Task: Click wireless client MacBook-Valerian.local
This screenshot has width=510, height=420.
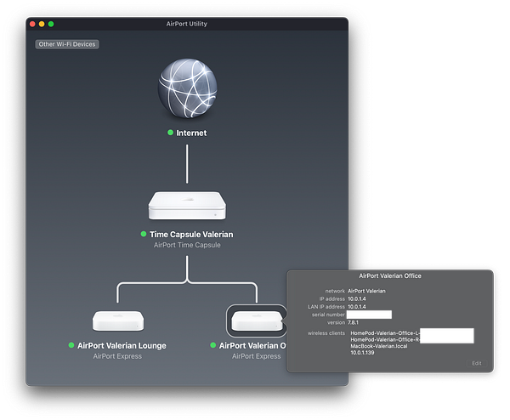Action: 379,346
